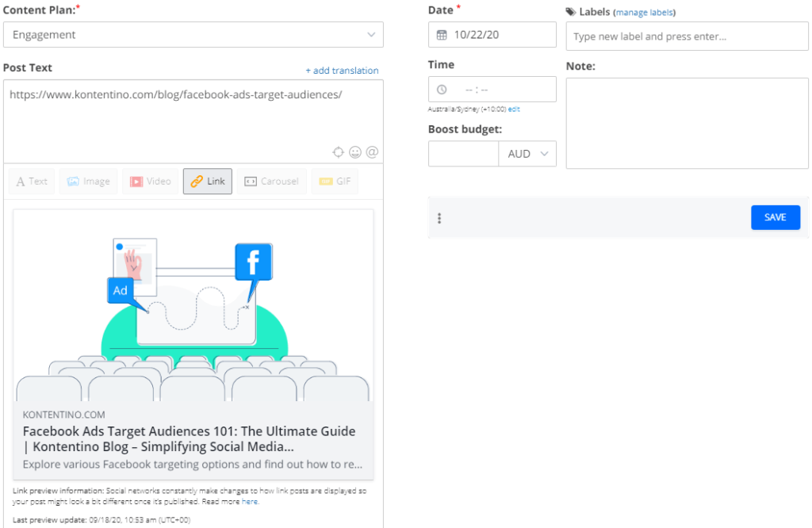Open the manage labels link
812x528 pixels.
[x=645, y=13]
